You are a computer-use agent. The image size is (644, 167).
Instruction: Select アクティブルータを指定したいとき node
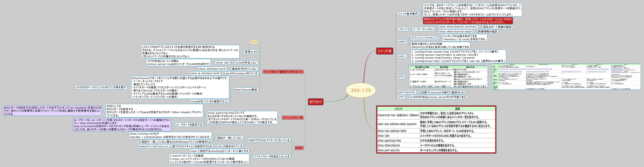pyautogui.click(x=272, y=157)
